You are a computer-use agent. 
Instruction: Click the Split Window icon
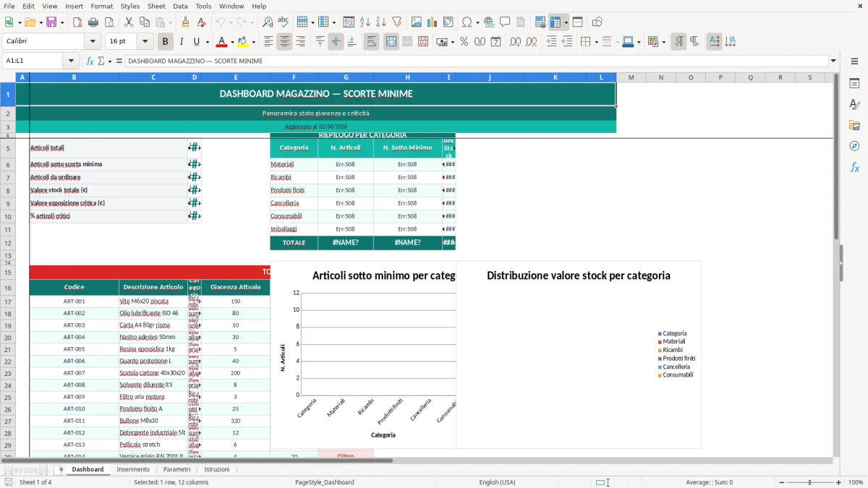[577, 22]
